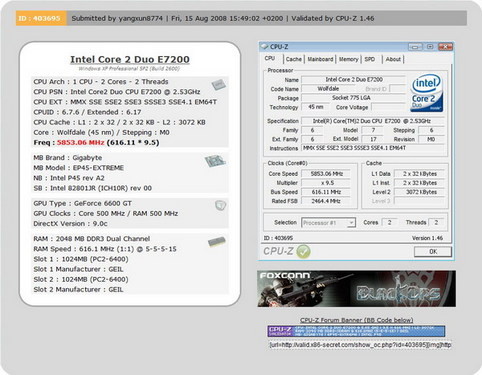The width and height of the screenshot is (482, 375).
Task: Click the Cores count field showing 2
Action: 389,222
